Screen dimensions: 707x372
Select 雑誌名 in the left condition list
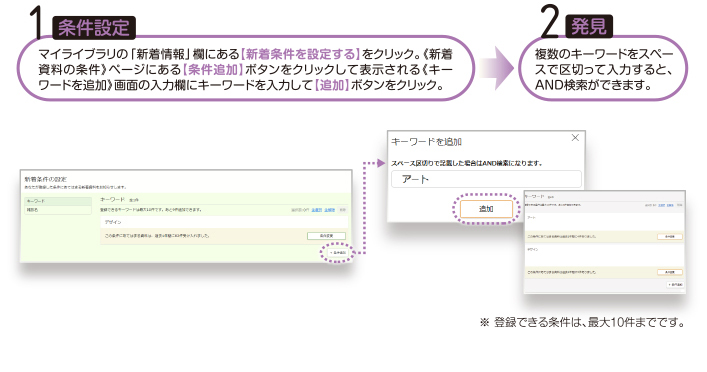click(x=58, y=210)
